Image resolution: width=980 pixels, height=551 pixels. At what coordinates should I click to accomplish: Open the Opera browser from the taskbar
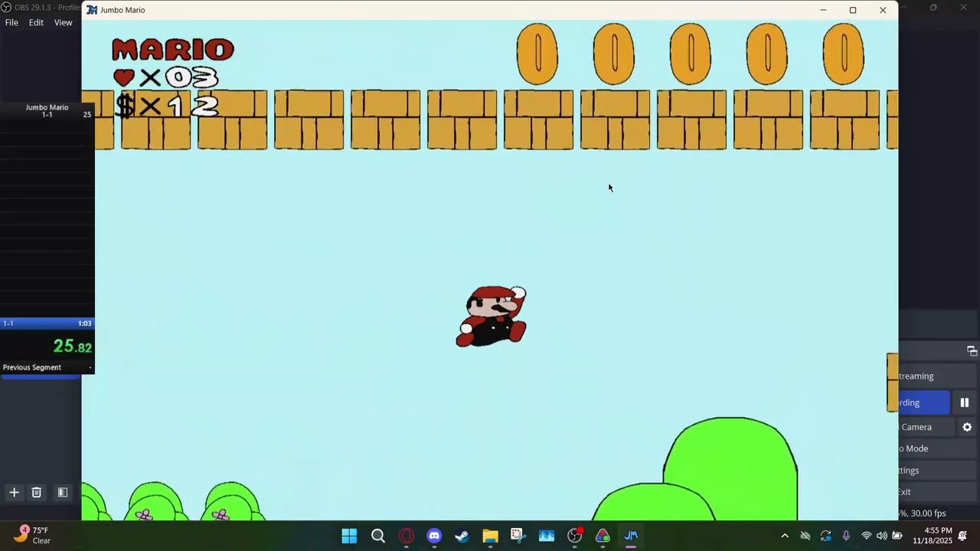(407, 536)
